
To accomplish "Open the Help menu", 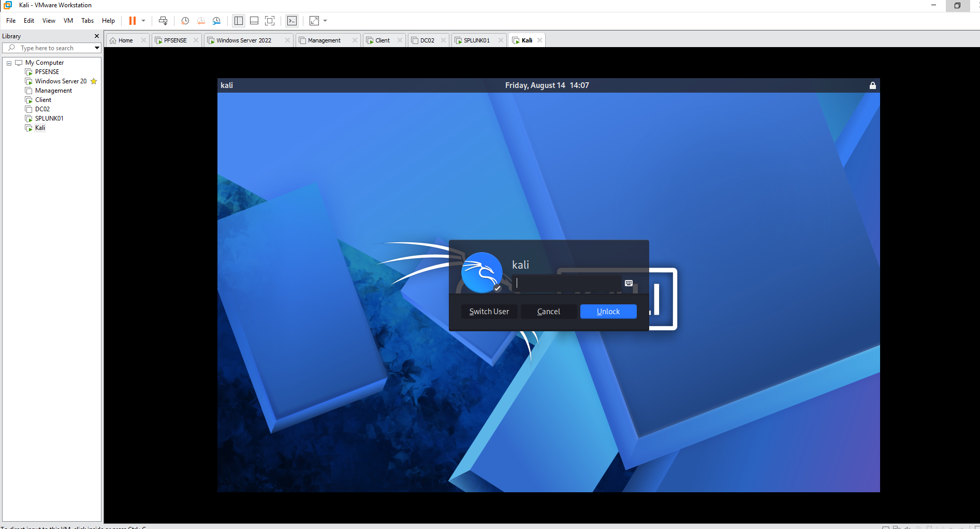I will point(108,21).
